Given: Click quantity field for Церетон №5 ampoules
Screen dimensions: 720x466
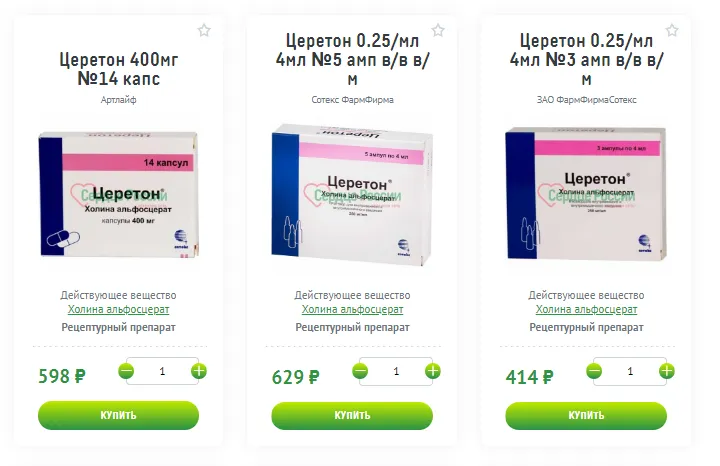Looking at the screenshot, I should click(x=396, y=371).
